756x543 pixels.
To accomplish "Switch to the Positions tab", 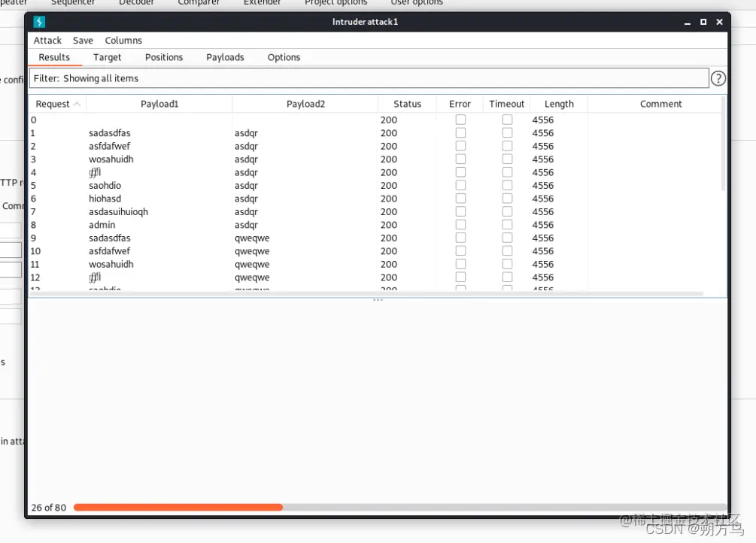I will pos(164,57).
